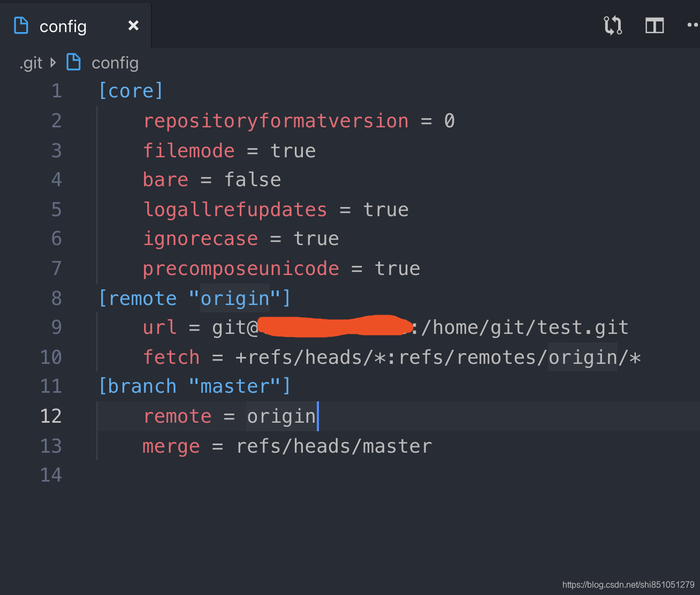Click line number 8 in gutter

57,298
